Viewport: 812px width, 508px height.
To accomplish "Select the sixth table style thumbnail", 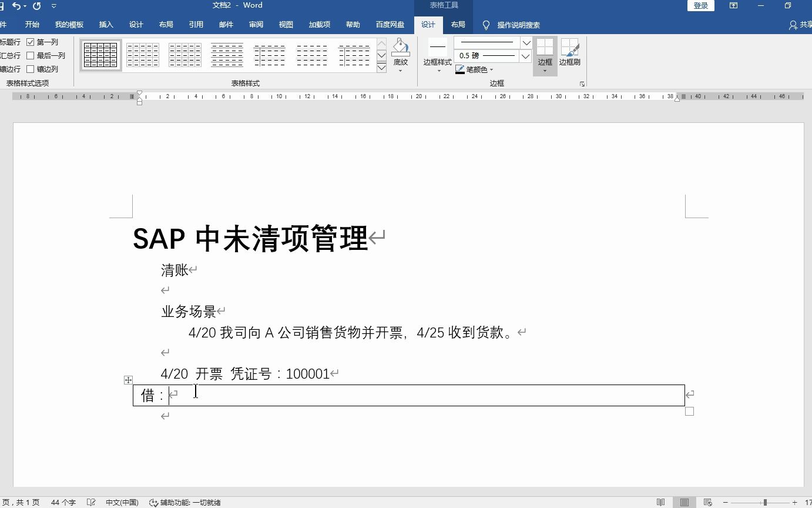I will click(312, 55).
